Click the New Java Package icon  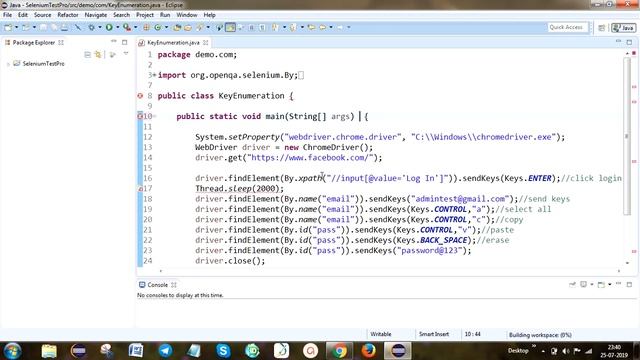[146, 27]
